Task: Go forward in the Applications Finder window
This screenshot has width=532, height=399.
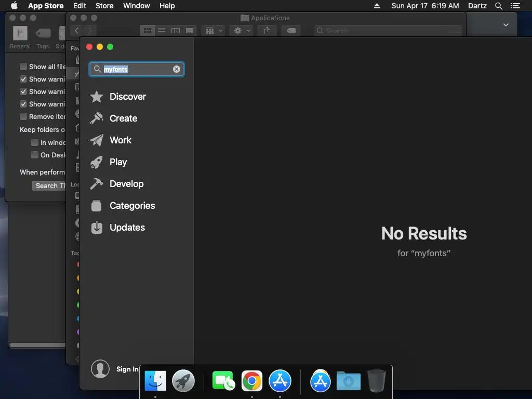Action: click(90, 31)
